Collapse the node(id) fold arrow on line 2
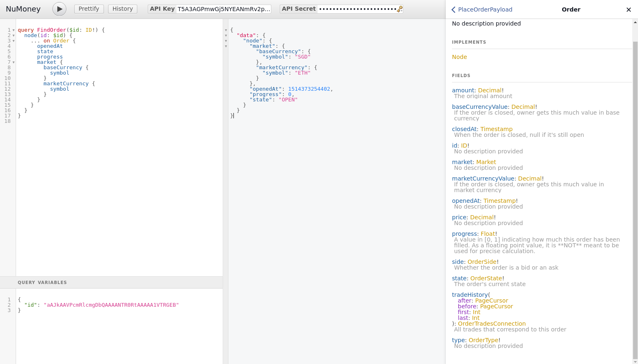638x364 pixels. click(x=14, y=35)
